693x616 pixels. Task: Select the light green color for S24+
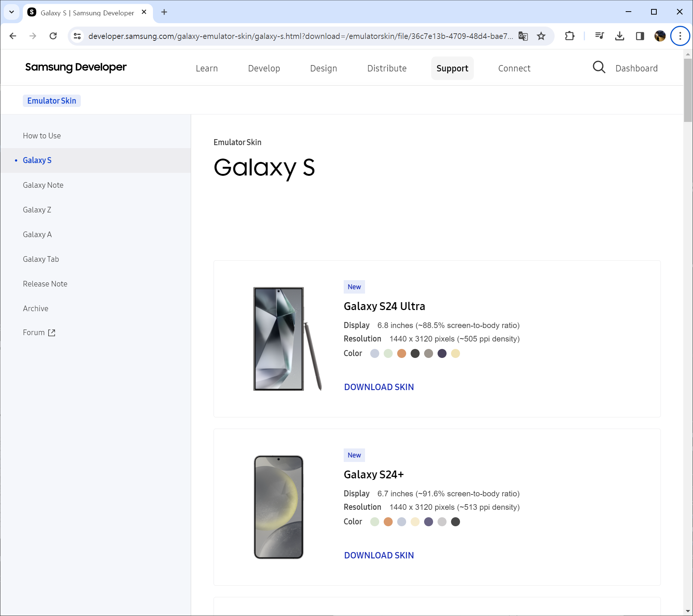pos(375,522)
